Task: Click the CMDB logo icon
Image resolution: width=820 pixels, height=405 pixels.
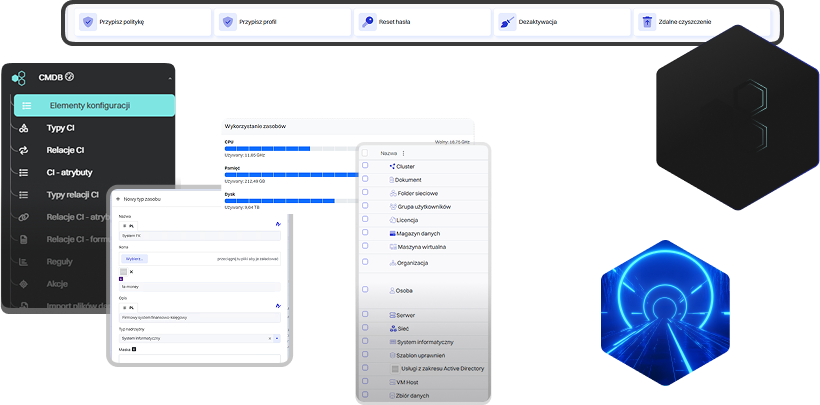Action: point(19,77)
